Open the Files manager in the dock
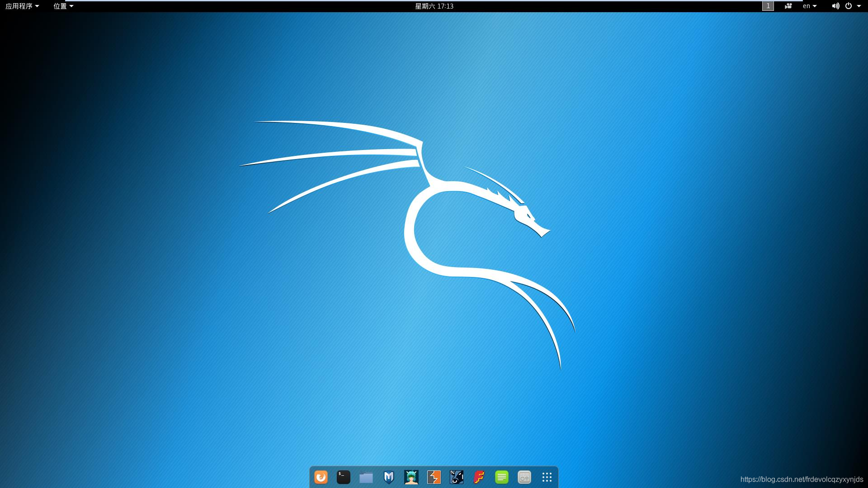This screenshot has height=488, width=868. (366, 477)
